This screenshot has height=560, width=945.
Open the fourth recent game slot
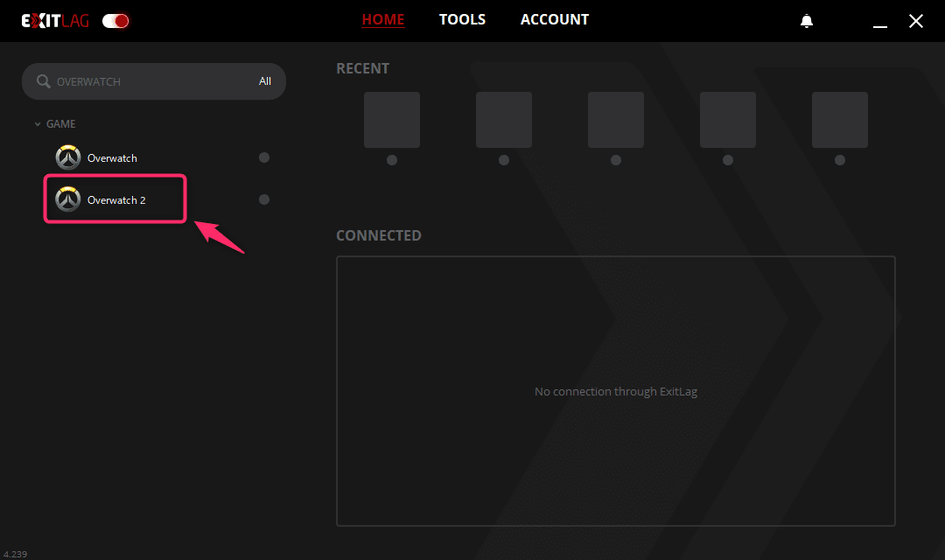pos(728,120)
